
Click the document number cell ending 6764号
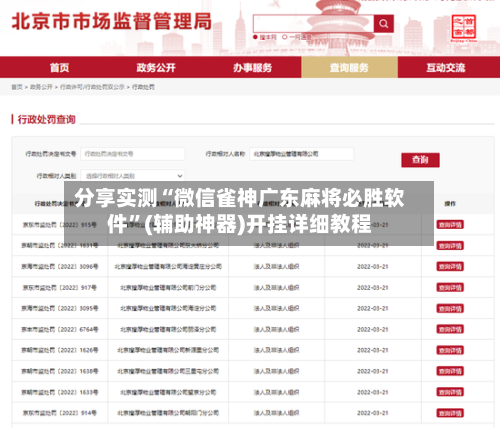60,329
